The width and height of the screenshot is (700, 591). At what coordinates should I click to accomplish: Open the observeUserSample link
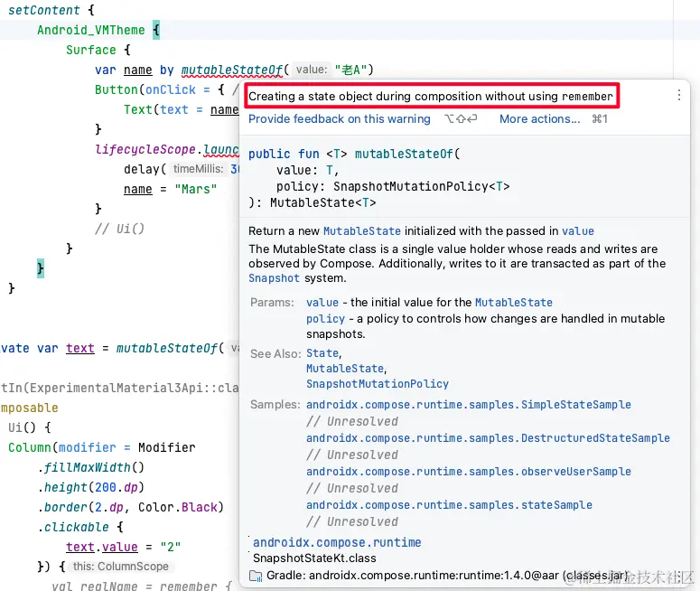[469, 472]
